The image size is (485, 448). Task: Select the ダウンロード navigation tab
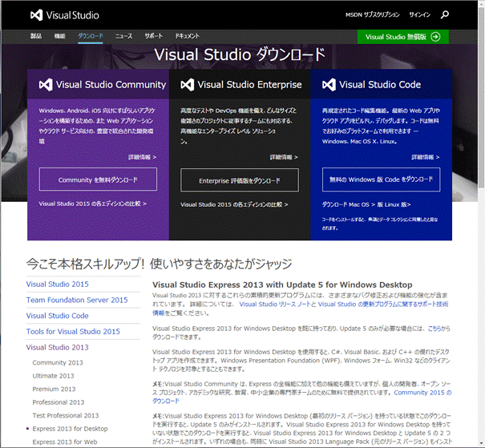[91, 36]
